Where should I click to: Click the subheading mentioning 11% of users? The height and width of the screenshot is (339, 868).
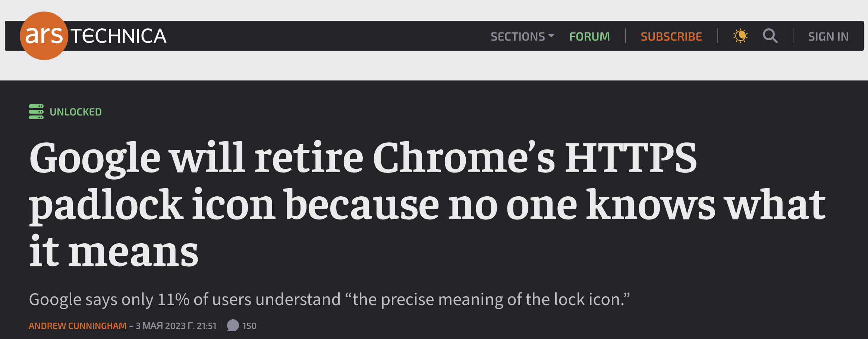point(329,300)
